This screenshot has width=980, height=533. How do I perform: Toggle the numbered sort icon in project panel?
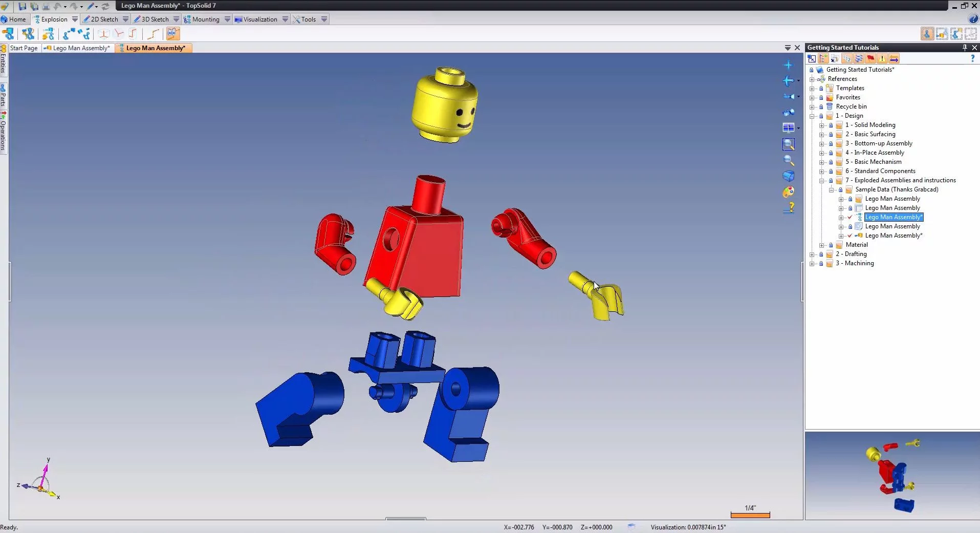coord(846,58)
